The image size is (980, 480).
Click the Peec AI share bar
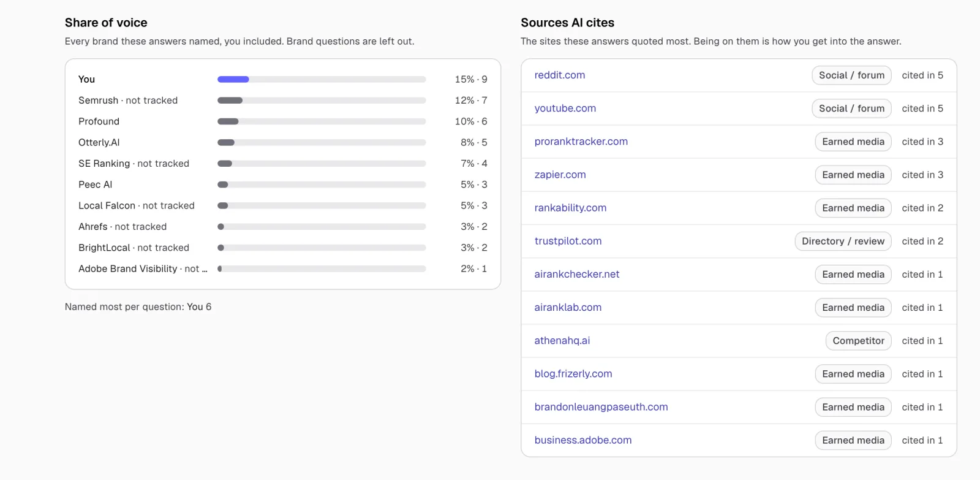(322, 185)
